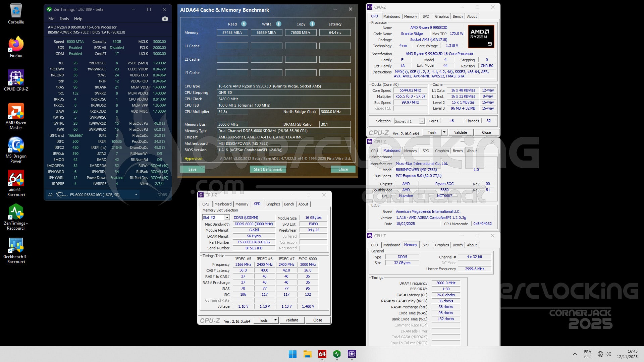Click the AMD Ryzen 9 logo in CPU-Z

(x=481, y=37)
